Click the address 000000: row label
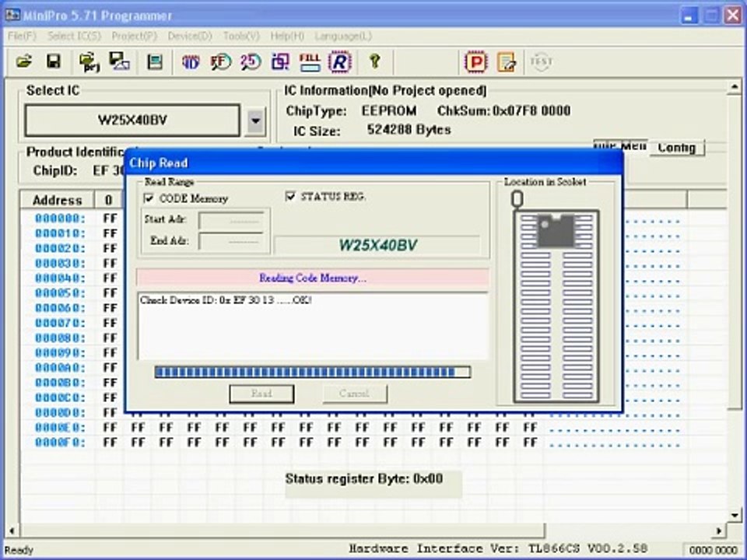Screen dimensions: 747x560 point(60,219)
